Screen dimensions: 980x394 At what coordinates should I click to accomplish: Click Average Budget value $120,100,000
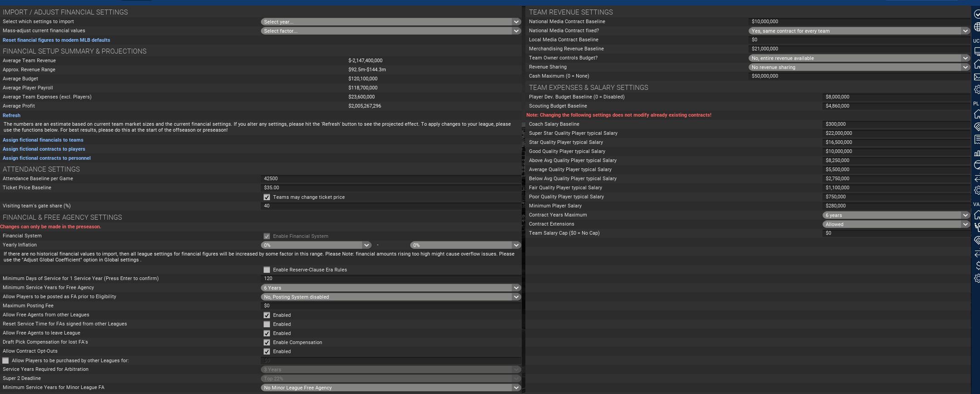(363, 79)
